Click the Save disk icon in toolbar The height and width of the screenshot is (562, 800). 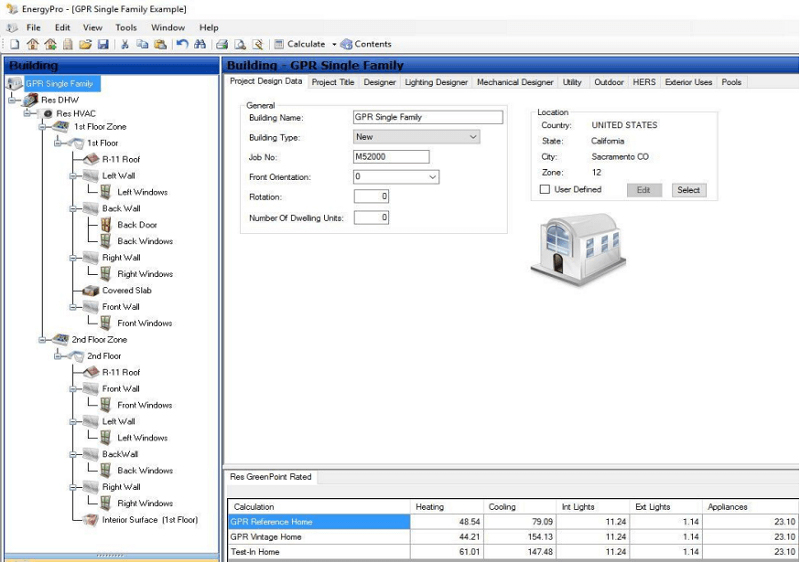coord(102,44)
